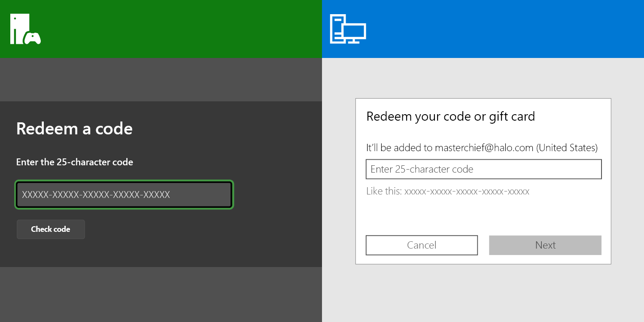Click the 'Enter the 25-character code' label
The image size is (644, 322).
pyautogui.click(x=75, y=162)
